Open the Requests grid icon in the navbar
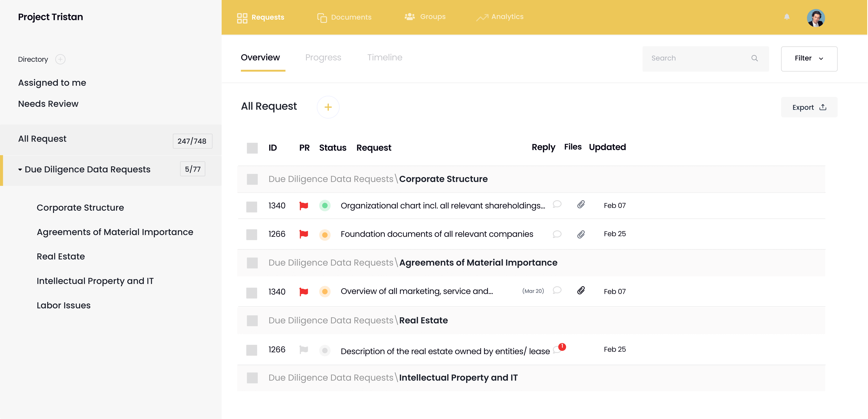 pyautogui.click(x=242, y=17)
